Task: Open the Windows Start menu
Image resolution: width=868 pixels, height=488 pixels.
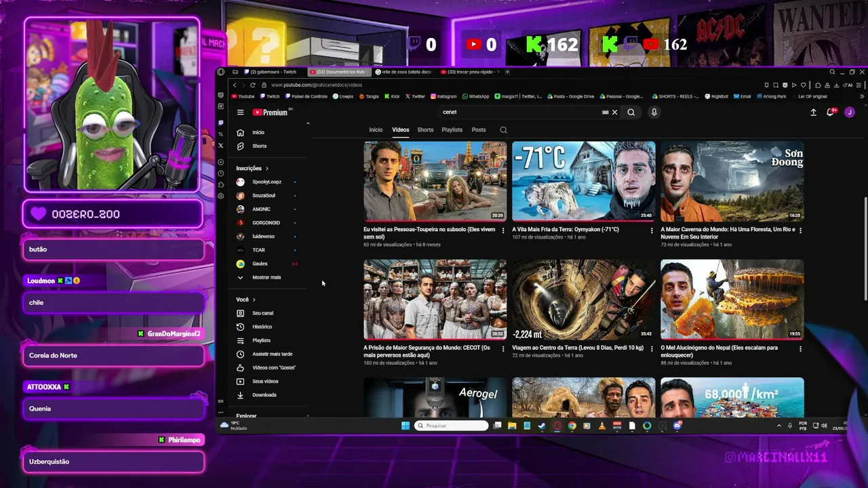Action: click(406, 426)
